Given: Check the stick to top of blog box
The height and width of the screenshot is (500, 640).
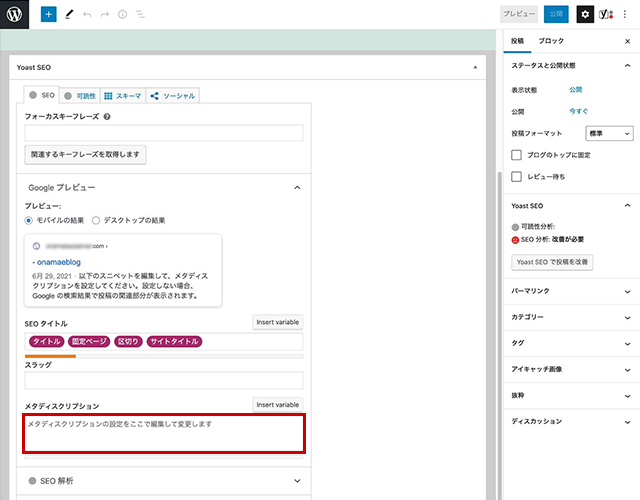Looking at the screenshot, I should coord(516,155).
